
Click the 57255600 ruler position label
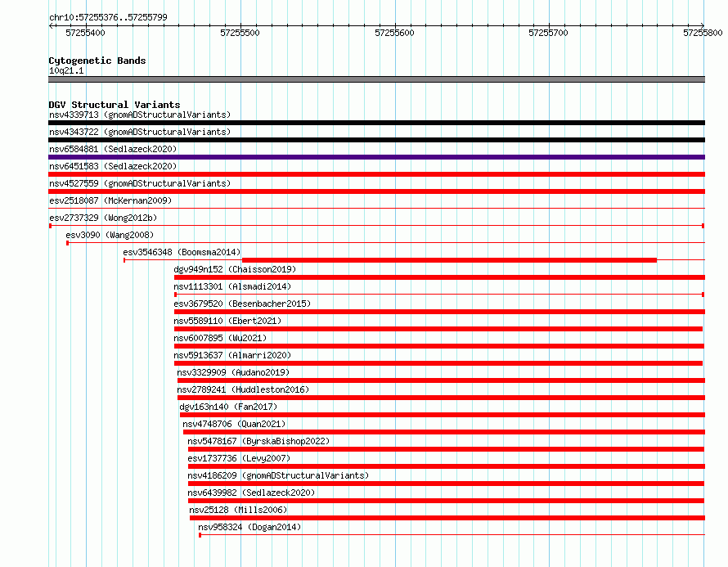pyautogui.click(x=394, y=33)
